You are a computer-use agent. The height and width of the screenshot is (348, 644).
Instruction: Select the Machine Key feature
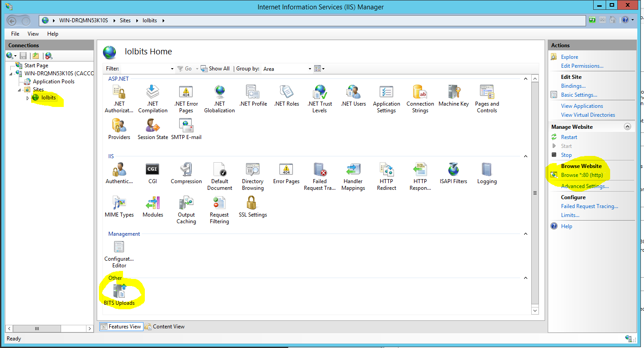click(454, 95)
